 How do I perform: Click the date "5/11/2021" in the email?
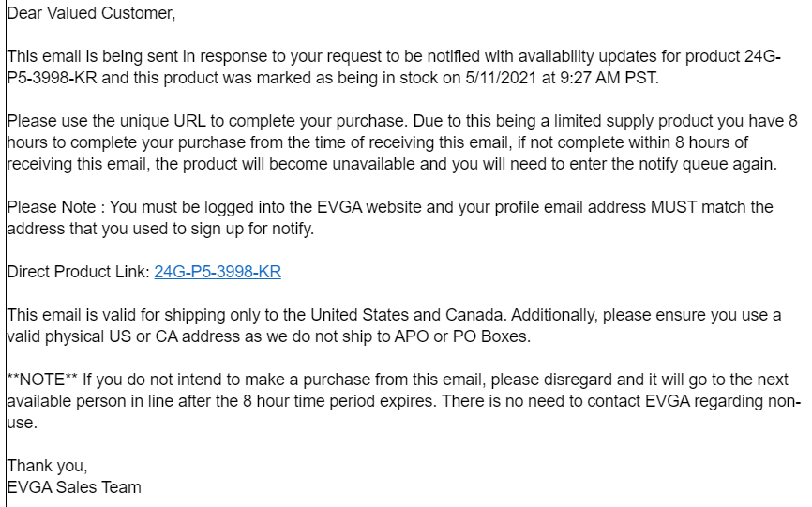click(x=501, y=78)
